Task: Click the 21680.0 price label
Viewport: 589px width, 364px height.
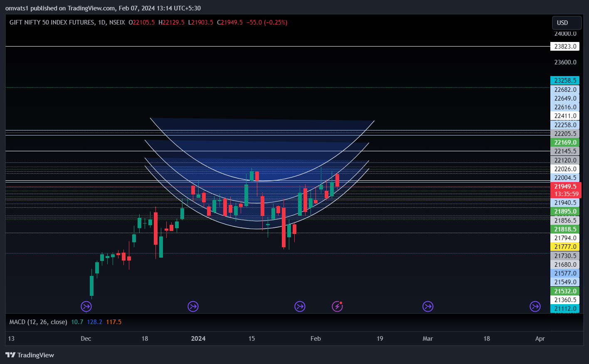Action: pyautogui.click(x=565, y=265)
